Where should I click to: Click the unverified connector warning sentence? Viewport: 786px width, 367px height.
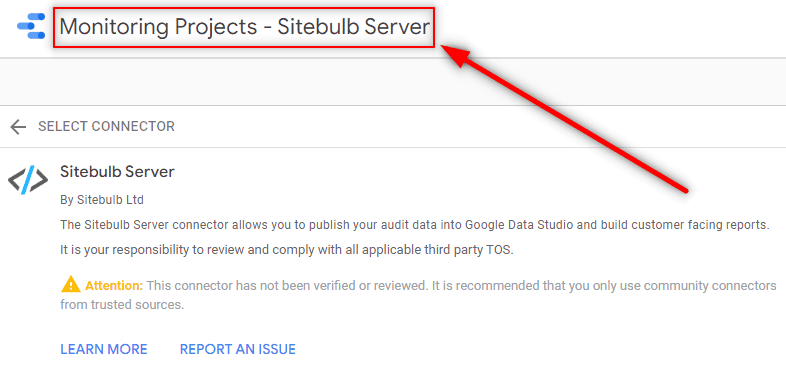click(x=461, y=286)
